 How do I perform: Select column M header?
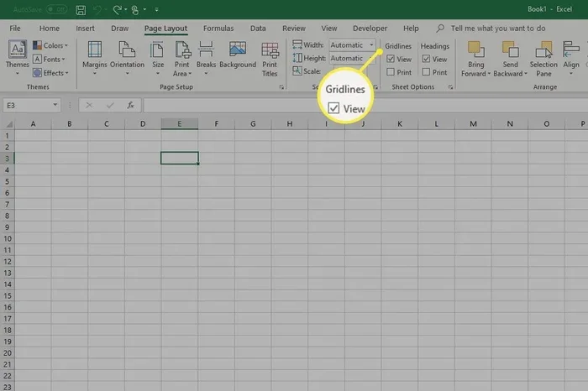click(473, 124)
